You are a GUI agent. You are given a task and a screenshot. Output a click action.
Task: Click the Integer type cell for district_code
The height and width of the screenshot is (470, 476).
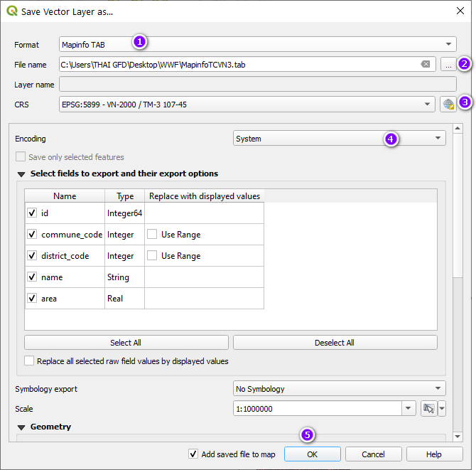coord(124,255)
